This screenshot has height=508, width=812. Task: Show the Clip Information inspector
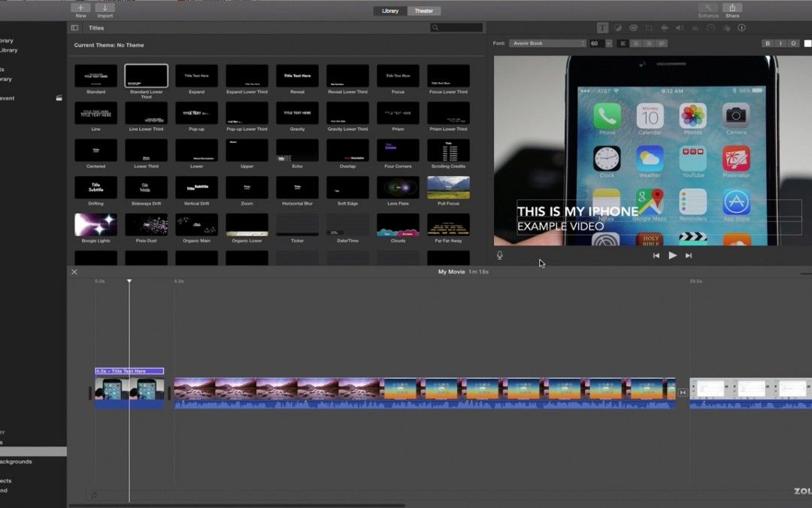(741, 28)
